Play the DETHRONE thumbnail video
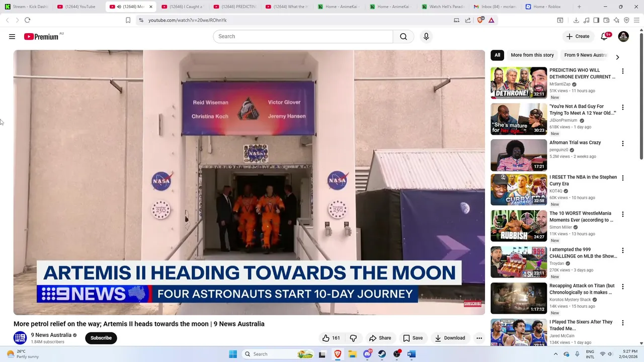644x362 pixels. coord(519,83)
